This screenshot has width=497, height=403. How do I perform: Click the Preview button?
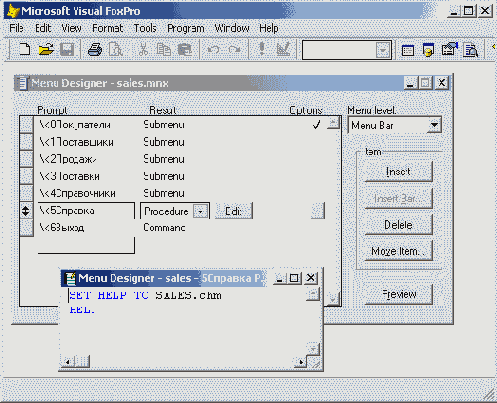pos(399,294)
